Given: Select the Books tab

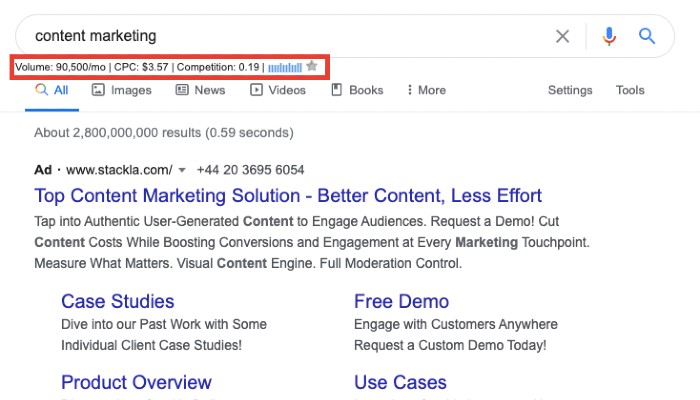Looking at the screenshot, I should pyautogui.click(x=357, y=90).
